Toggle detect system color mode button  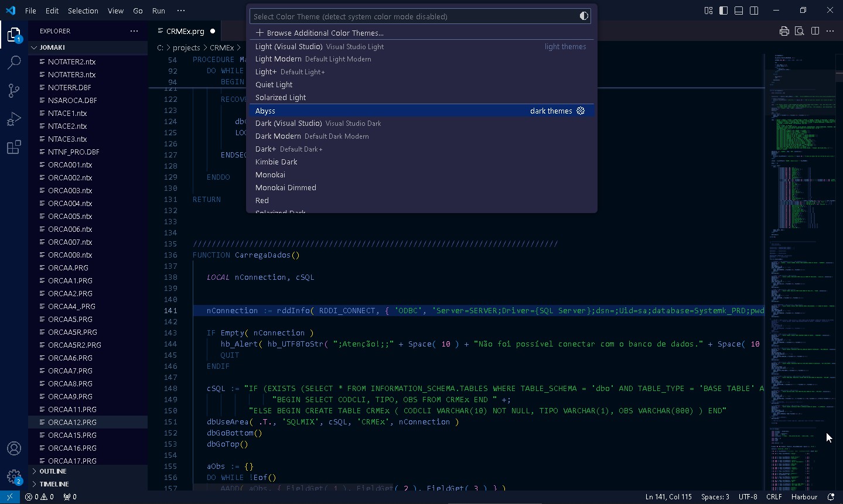[x=583, y=16]
